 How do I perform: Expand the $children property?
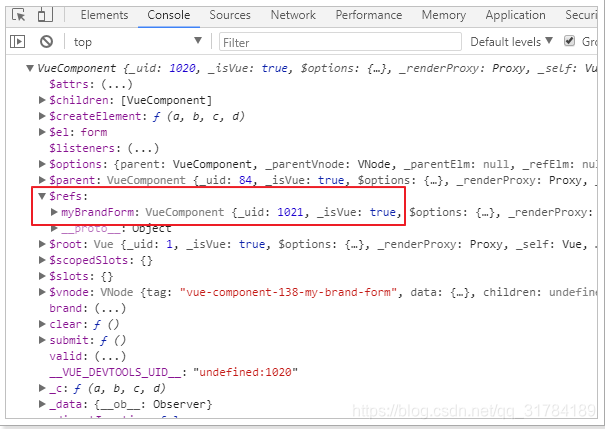42,100
